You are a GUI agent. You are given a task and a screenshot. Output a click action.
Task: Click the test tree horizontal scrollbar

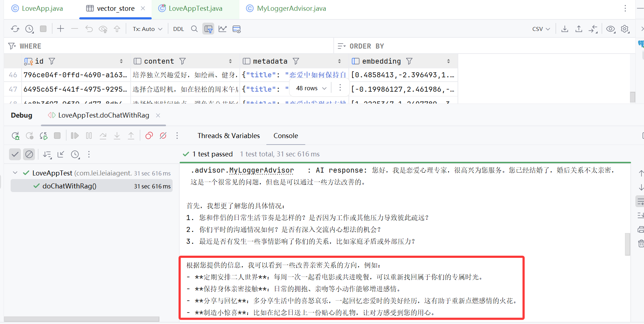coord(82,319)
